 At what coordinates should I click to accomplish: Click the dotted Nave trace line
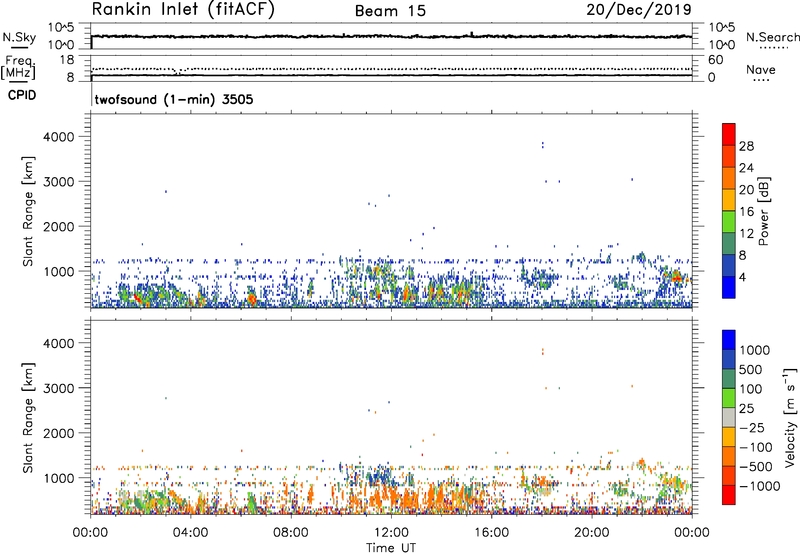[x=391, y=69]
